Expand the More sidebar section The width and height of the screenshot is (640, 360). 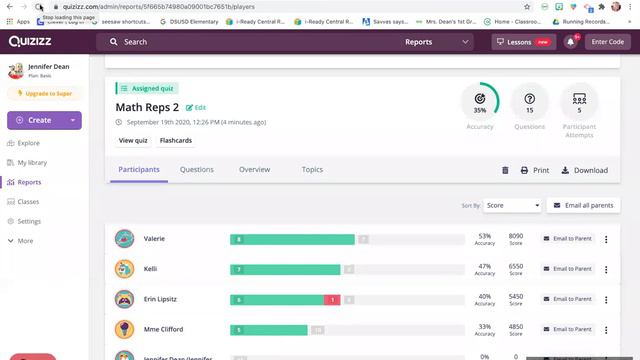(20, 241)
